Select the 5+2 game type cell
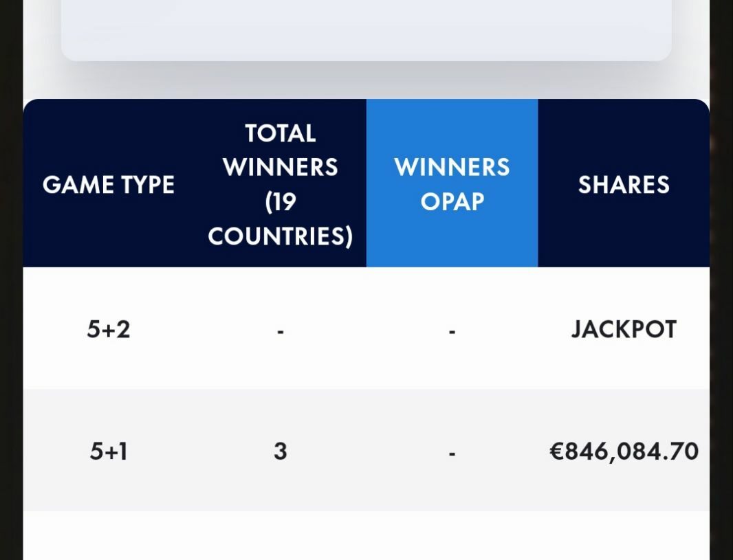Image resolution: width=733 pixels, height=560 pixels. (x=109, y=329)
